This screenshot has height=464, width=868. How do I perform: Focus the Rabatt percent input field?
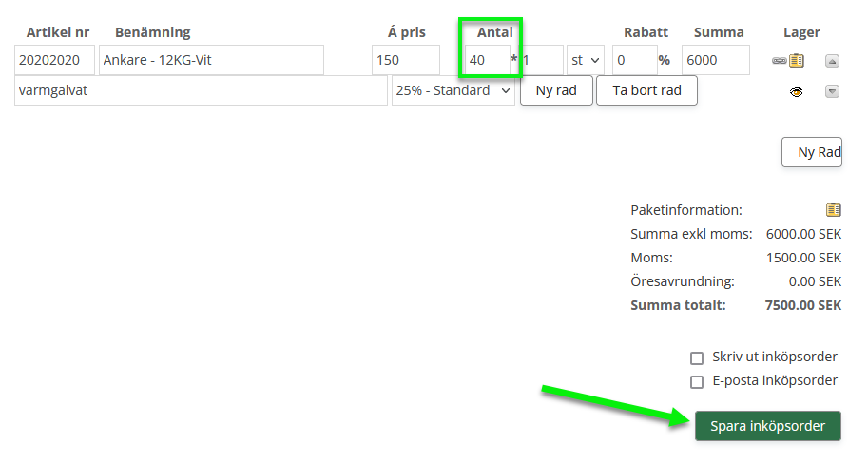[633, 60]
